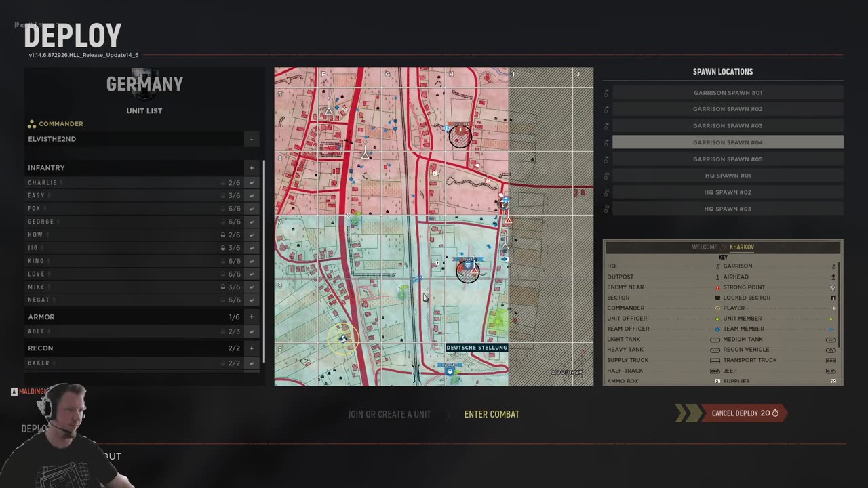Click Join or Create a Unit
The image size is (868, 488).
click(x=389, y=414)
